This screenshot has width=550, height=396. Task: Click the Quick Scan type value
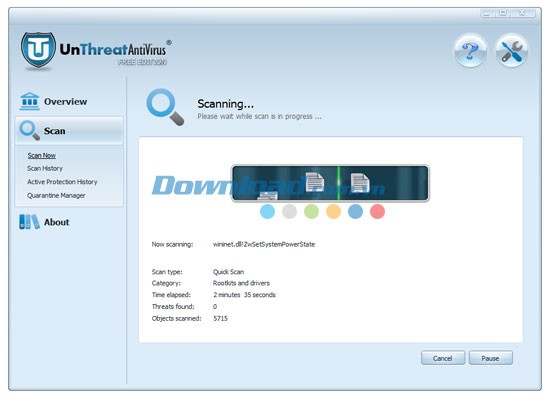click(x=228, y=271)
